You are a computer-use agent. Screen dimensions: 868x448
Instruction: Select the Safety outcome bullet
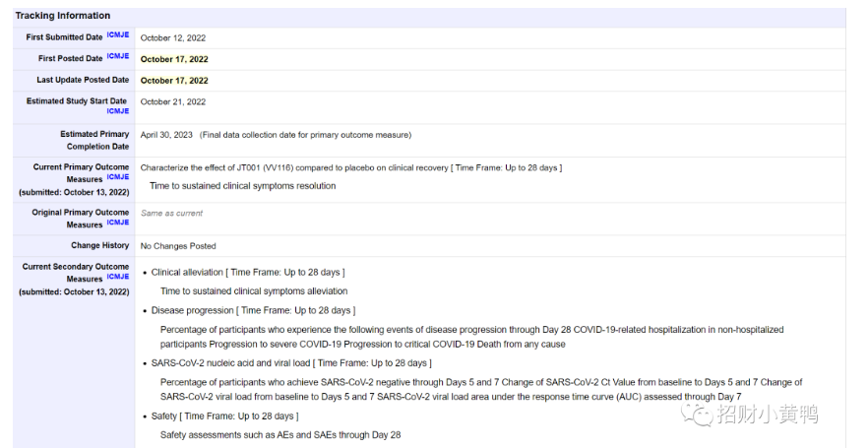coord(224,416)
